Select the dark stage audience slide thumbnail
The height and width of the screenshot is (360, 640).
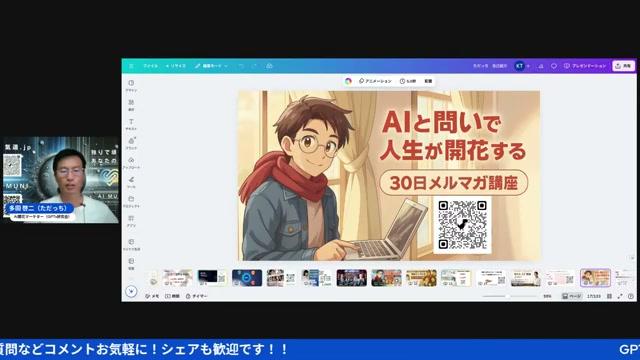coord(351,278)
